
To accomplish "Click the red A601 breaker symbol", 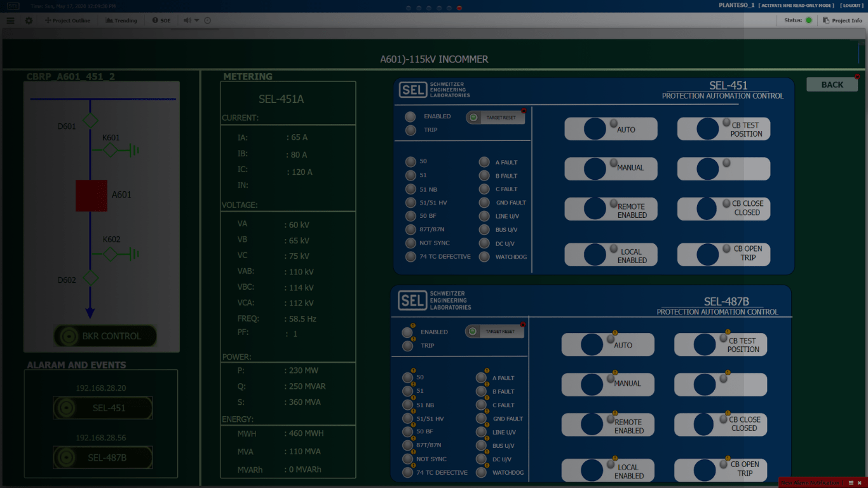I will click(x=91, y=196).
